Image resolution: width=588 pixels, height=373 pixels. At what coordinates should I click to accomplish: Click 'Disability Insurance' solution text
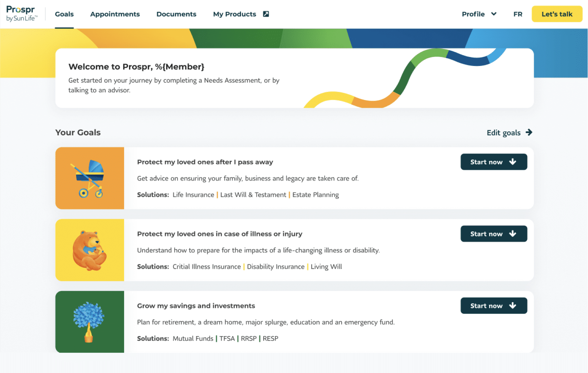[x=276, y=267]
